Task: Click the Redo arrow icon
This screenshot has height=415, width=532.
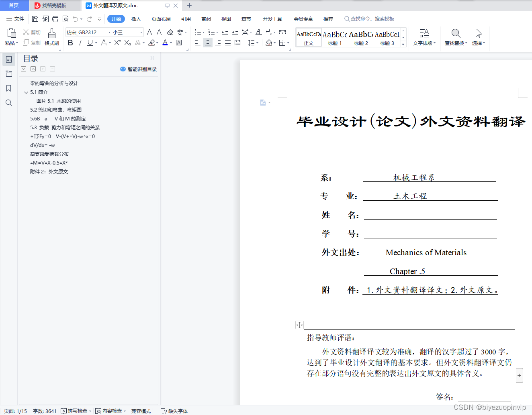Action: 89,19
